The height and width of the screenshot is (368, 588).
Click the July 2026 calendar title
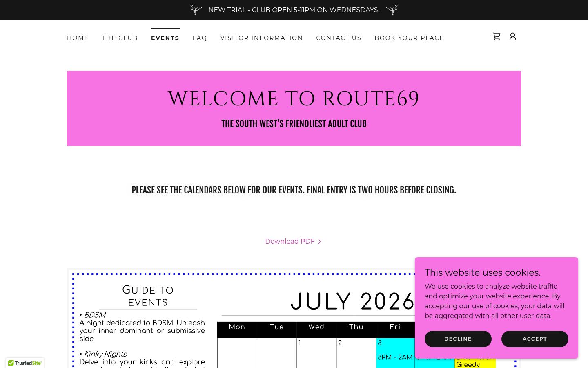[x=352, y=302]
